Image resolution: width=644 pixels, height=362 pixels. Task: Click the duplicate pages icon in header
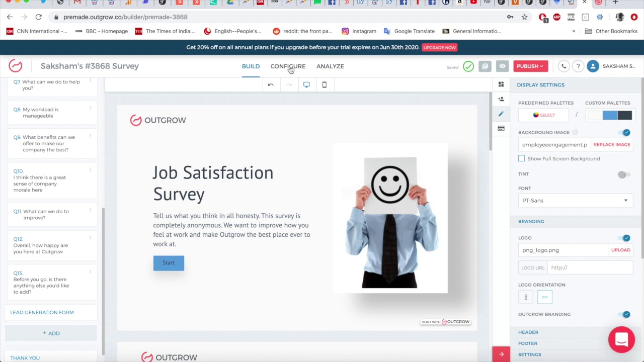point(485,66)
